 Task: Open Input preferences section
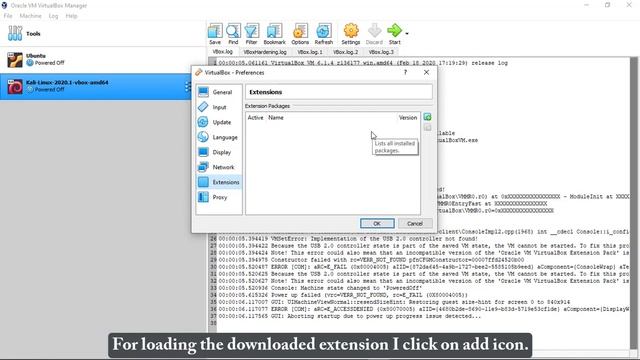[219, 107]
